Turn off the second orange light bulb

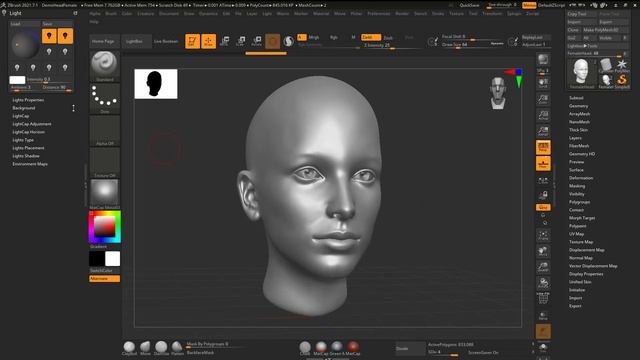tap(65, 36)
